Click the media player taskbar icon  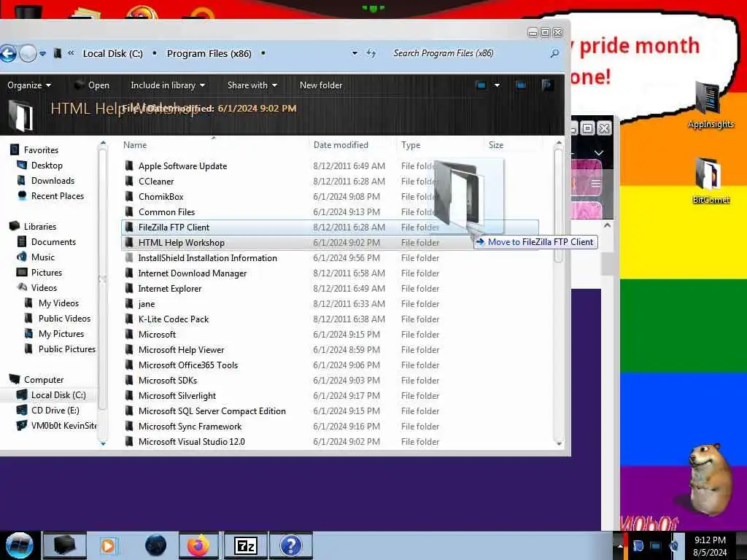tap(108, 545)
